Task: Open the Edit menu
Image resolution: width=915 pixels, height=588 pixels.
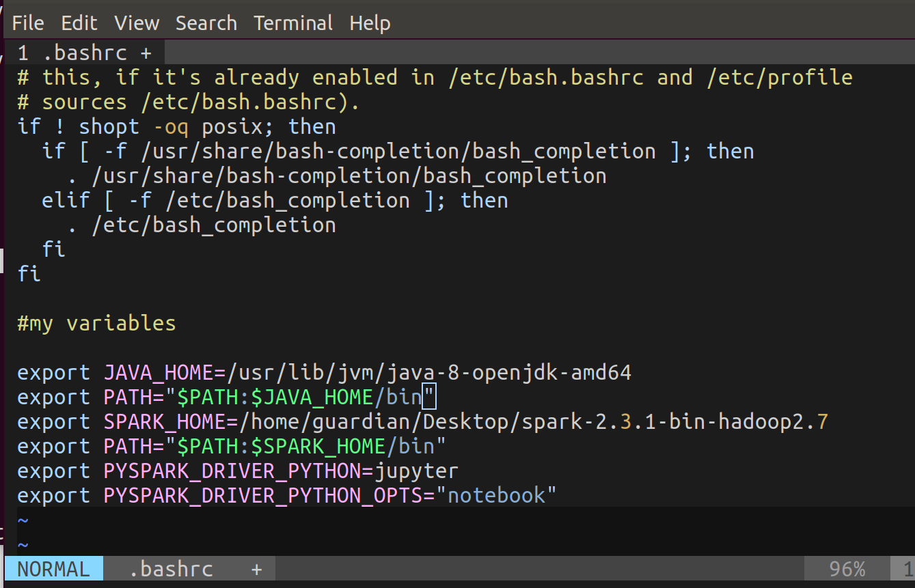Action: [x=79, y=23]
